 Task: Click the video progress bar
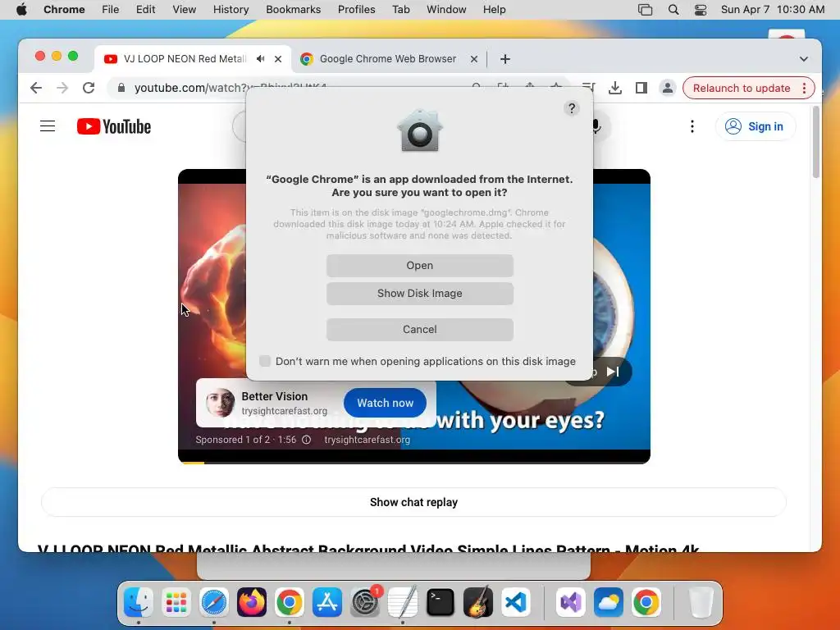tap(414, 463)
